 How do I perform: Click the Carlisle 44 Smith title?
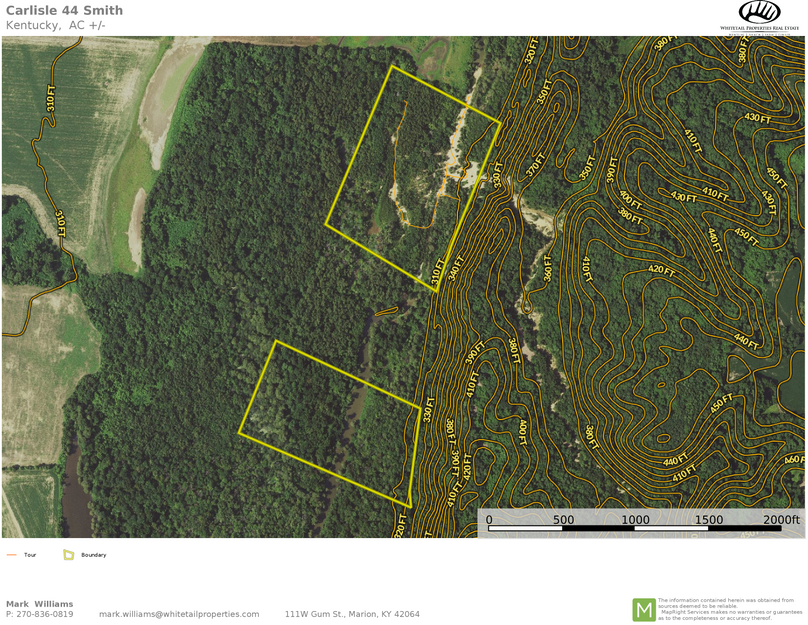tap(65, 11)
